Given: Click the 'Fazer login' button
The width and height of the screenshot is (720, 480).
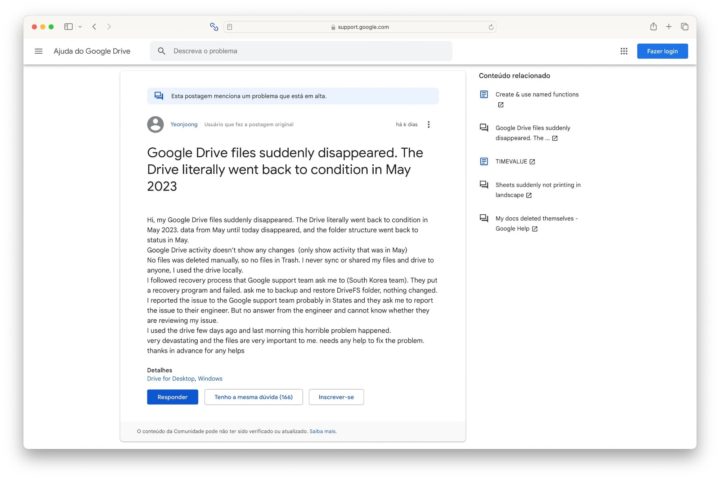Looking at the screenshot, I should 662,51.
